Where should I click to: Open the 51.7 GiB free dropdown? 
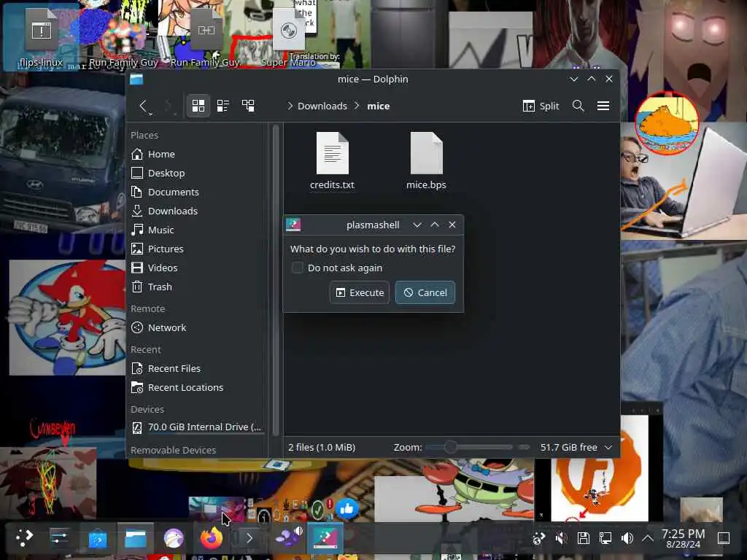click(576, 447)
